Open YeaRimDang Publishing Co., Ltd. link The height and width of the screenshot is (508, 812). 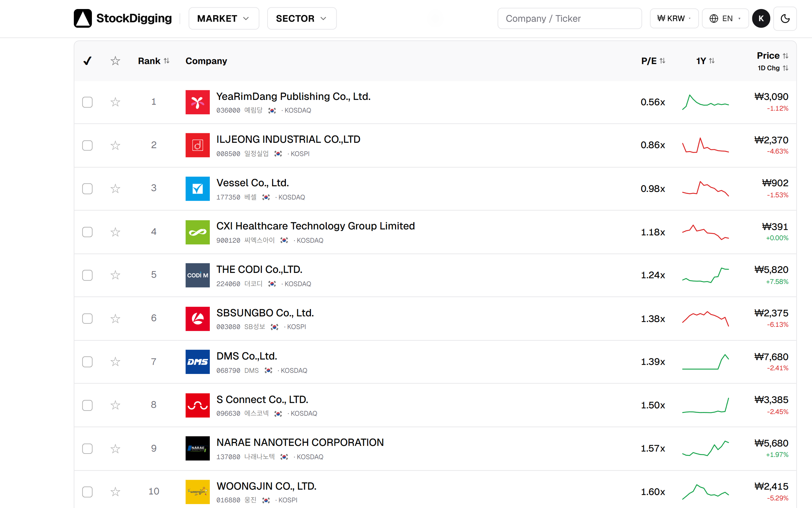point(293,97)
